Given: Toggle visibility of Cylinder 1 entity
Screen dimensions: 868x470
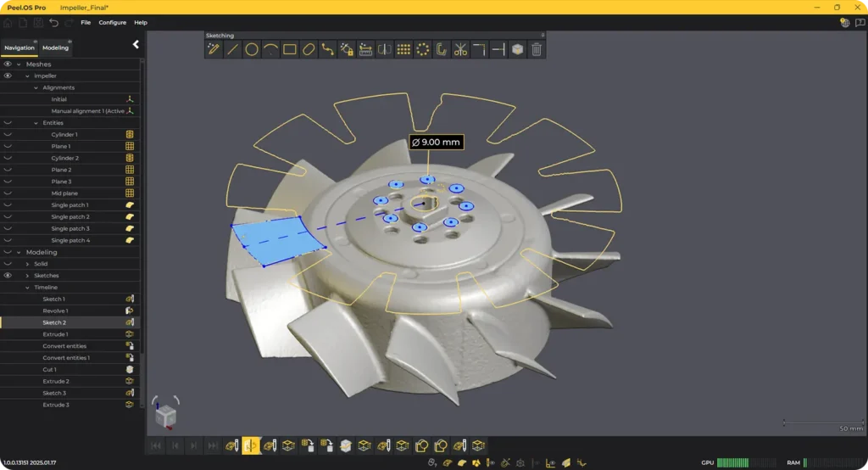Looking at the screenshot, I should coord(8,135).
